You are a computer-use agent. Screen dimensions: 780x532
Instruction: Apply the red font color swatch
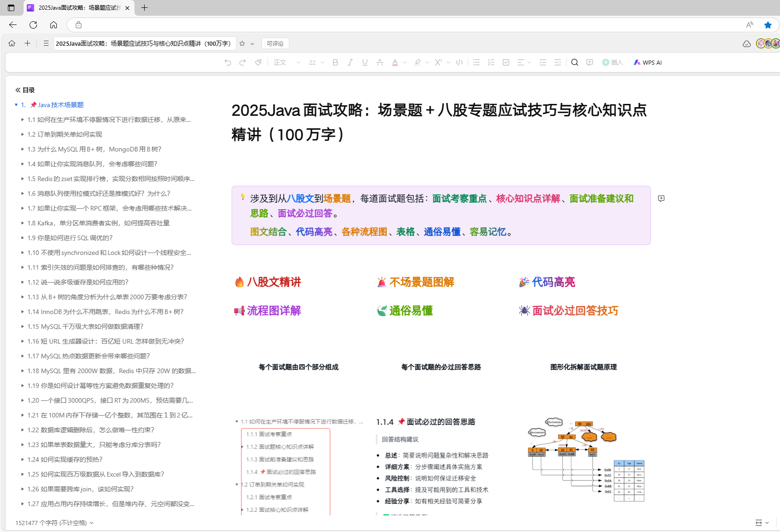395,62
